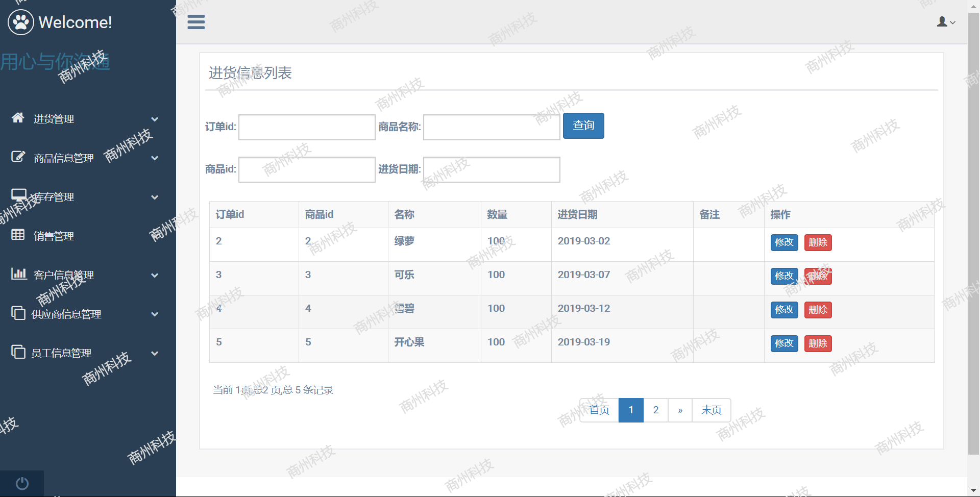The height and width of the screenshot is (497, 980).
Task: Click the copy icon beside 员工信息管理
Action: pyautogui.click(x=18, y=352)
